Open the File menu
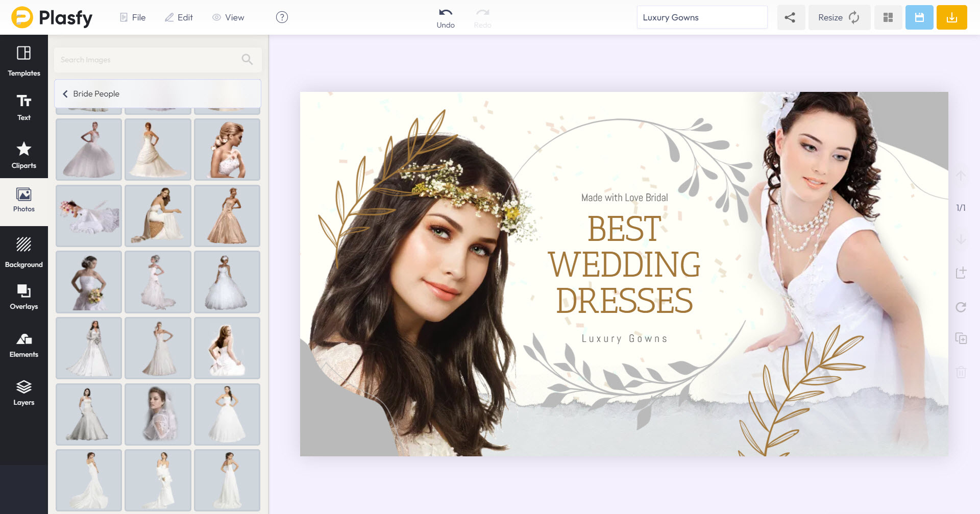 [x=133, y=17]
